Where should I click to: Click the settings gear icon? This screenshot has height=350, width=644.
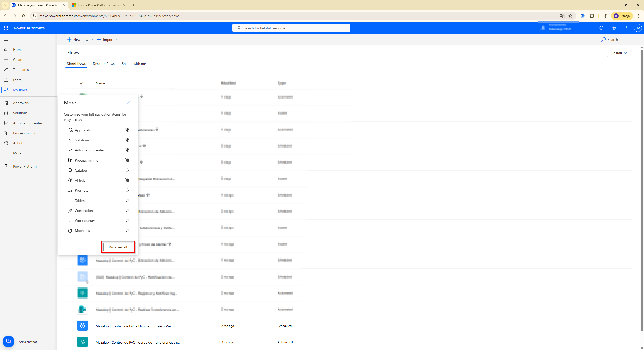tap(614, 28)
